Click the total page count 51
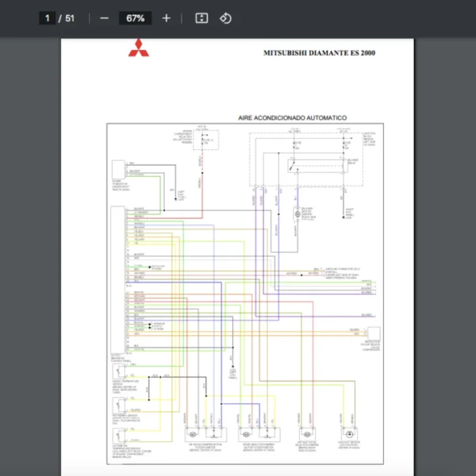 70,18
